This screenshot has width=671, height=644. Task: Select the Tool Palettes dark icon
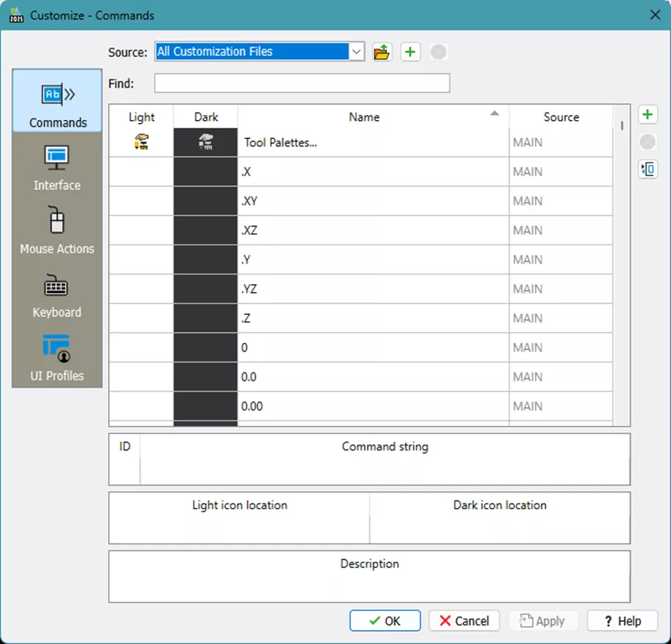point(205,143)
